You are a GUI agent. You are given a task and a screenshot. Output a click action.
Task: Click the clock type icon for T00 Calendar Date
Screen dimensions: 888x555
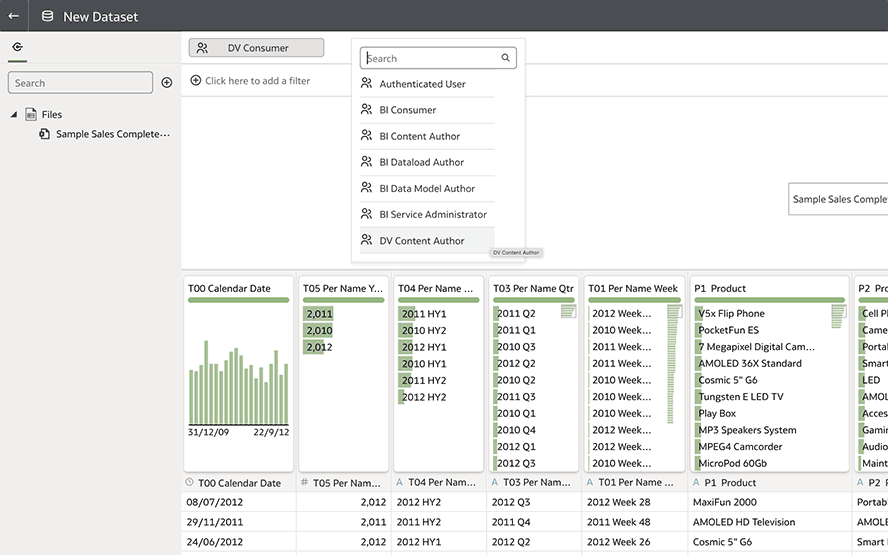[x=190, y=482]
